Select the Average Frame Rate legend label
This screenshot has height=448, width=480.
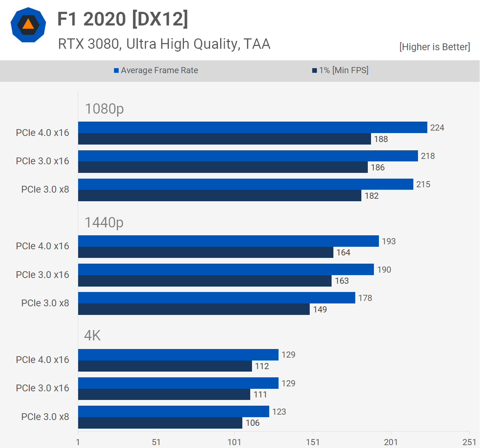(159, 70)
